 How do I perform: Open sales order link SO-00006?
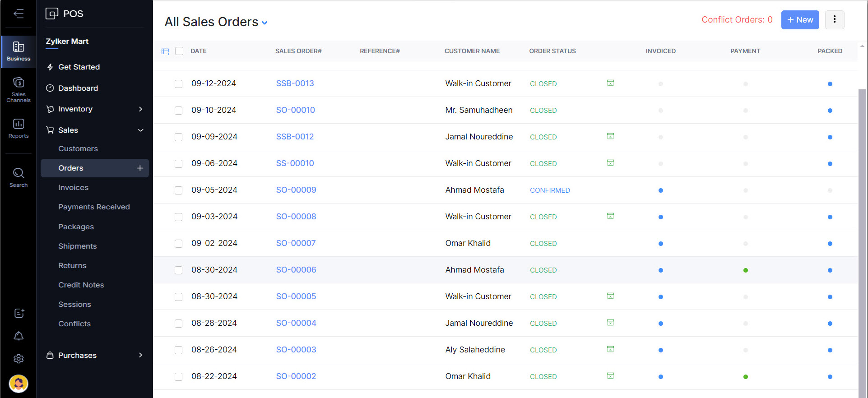[296, 270]
